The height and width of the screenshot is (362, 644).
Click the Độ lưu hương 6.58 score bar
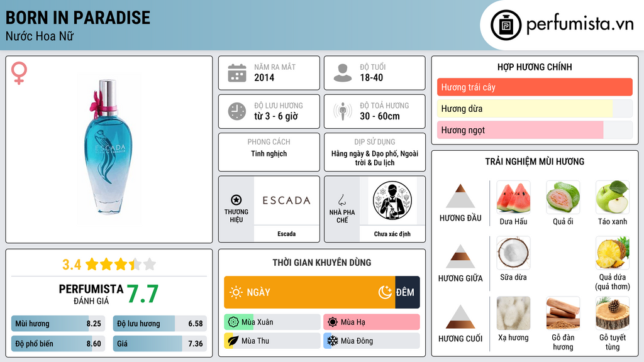point(160,324)
